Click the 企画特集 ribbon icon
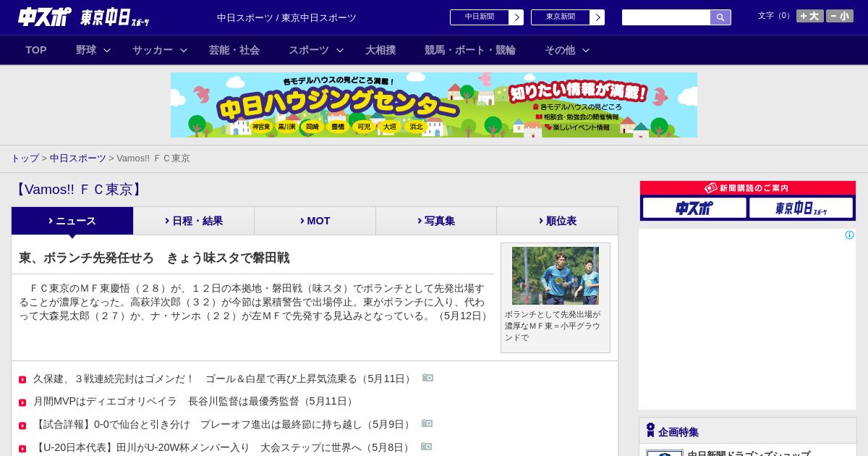 pos(650,430)
